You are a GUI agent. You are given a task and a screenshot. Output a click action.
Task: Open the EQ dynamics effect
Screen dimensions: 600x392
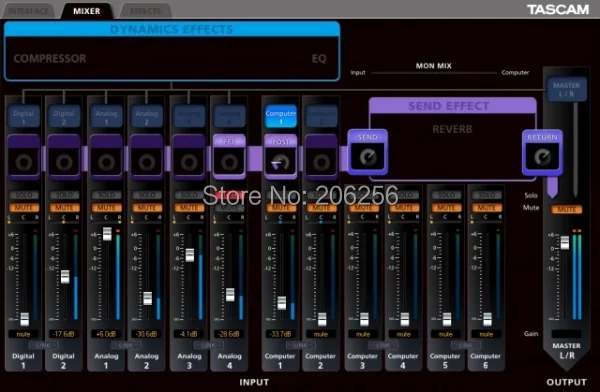coord(319,59)
